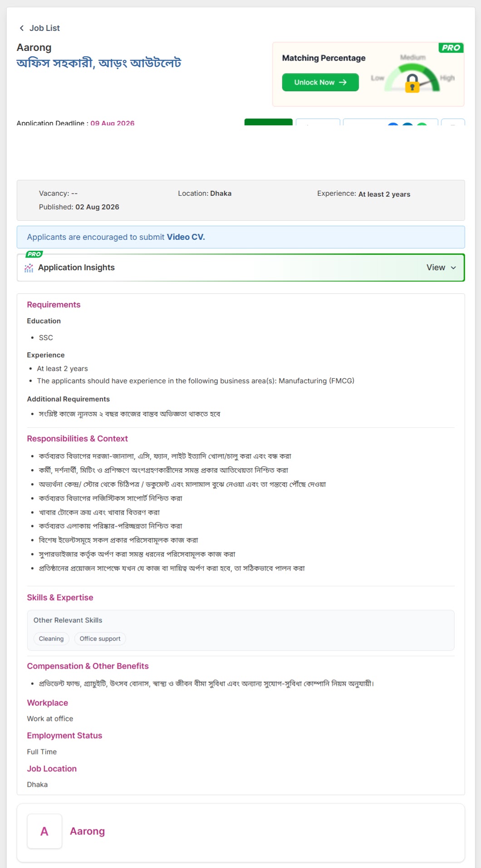Screen dimensions: 481x868
Task: Click the Other Relevant Skills box
Action: 240,630
